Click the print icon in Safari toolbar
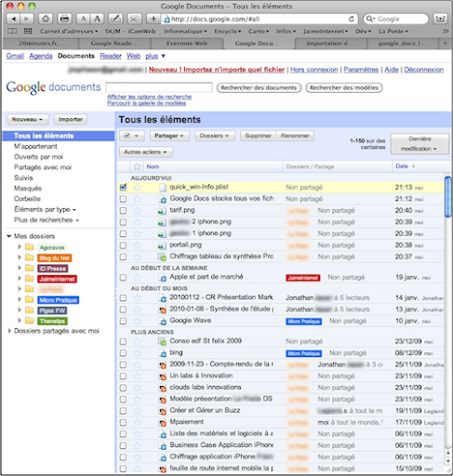The width and height of the screenshot is (453, 476). 64,19
